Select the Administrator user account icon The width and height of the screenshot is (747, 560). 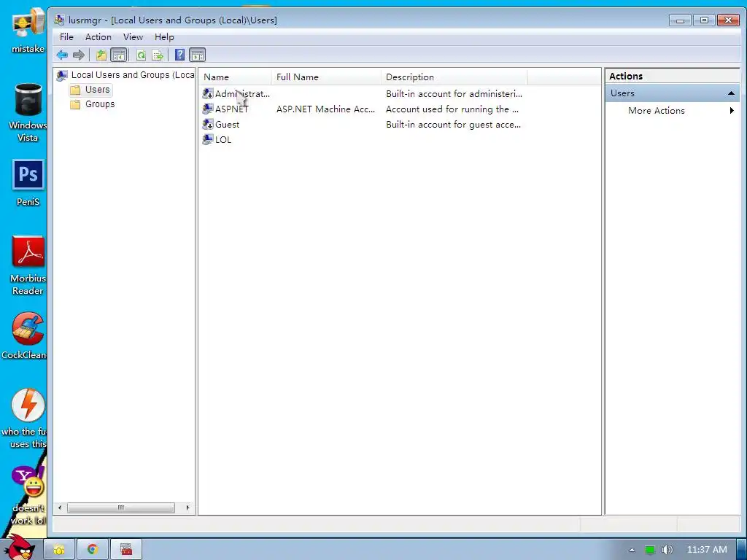tap(208, 94)
